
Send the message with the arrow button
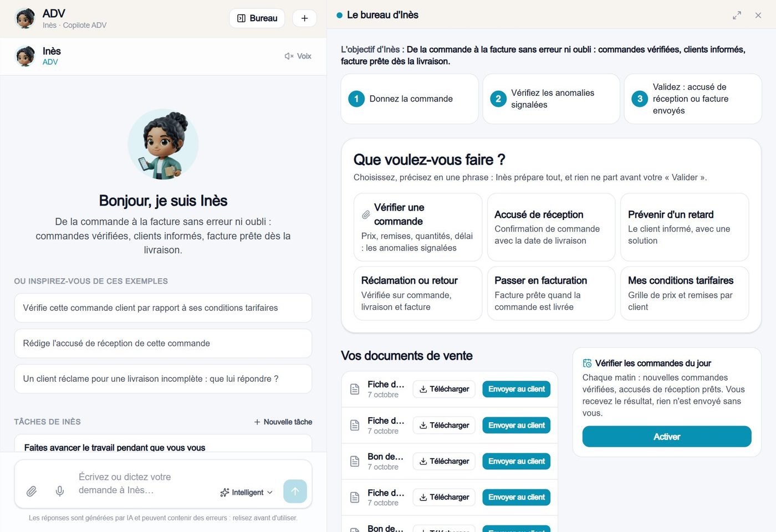[295, 491]
